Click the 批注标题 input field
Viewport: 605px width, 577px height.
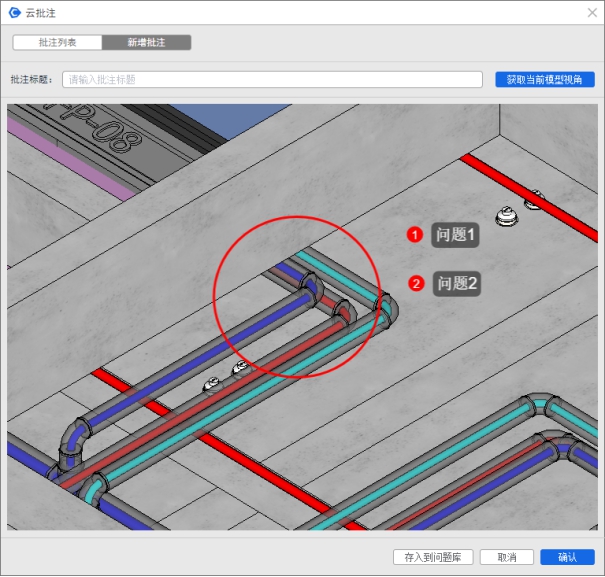coord(272,79)
